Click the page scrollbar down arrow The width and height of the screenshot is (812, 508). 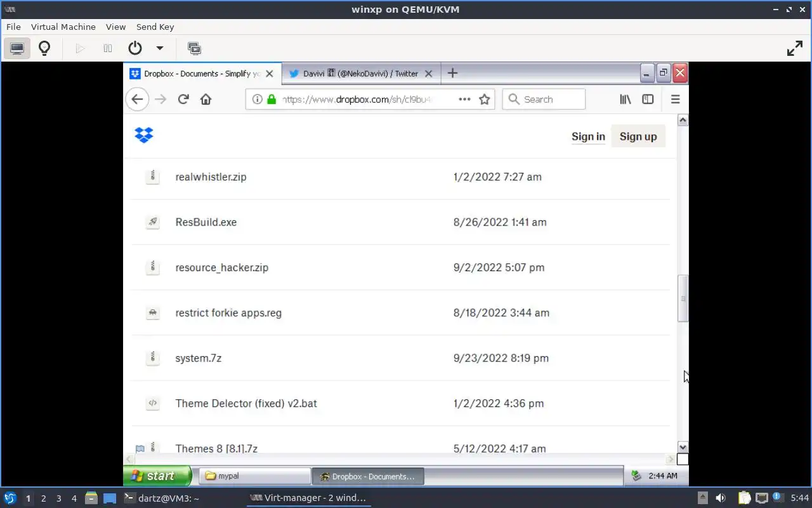click(x=683, y=447)
